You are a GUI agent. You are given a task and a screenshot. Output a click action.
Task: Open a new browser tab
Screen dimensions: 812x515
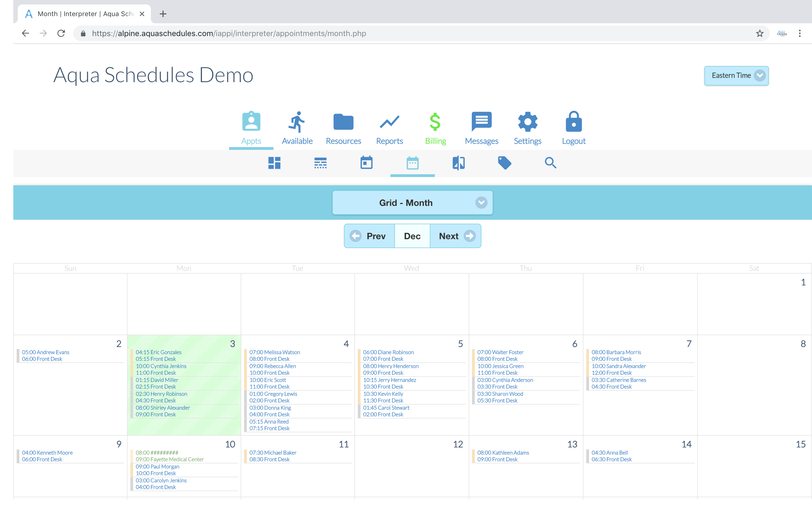tap(163, 14)
